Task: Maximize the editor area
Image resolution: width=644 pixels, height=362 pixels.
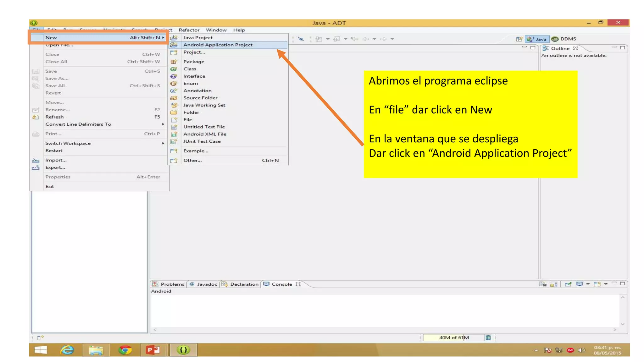Action: (x=533, y=47)
